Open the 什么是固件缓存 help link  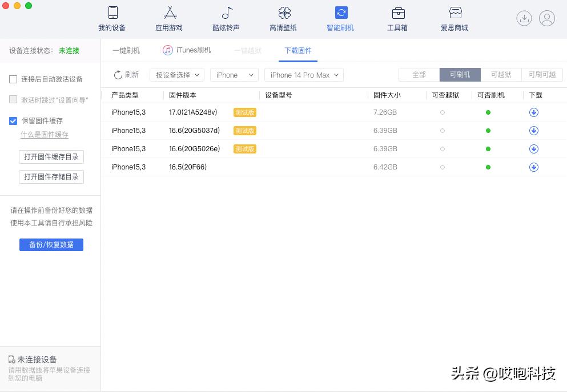point(45,135)
